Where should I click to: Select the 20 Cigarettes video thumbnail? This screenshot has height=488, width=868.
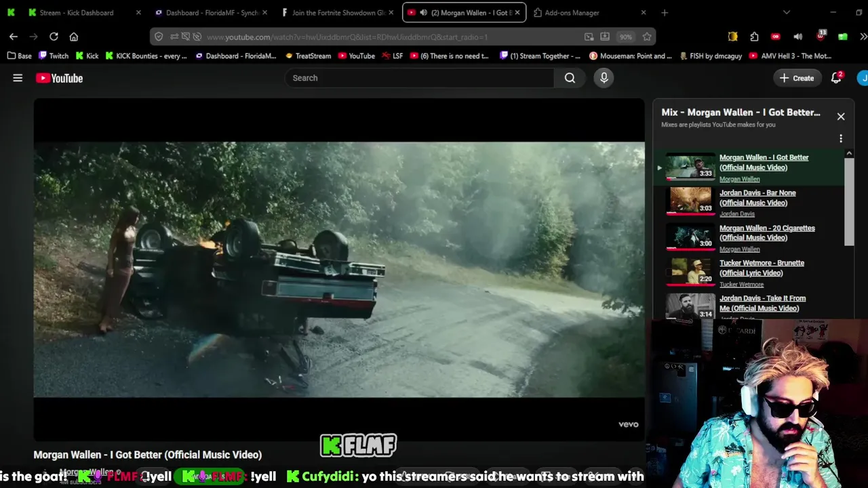coord(690,237)
